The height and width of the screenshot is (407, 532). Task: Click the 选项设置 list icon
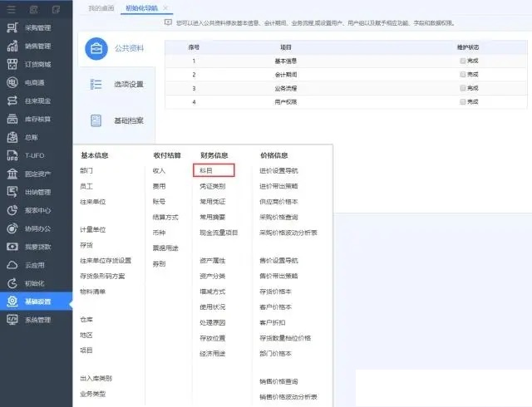coord(96,84)
